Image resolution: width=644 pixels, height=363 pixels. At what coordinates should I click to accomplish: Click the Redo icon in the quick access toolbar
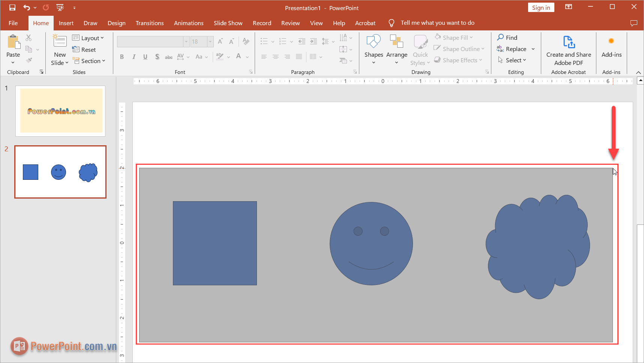46,8
